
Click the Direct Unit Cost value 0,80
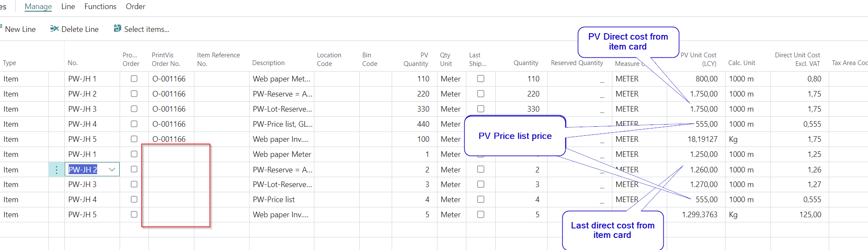pos(814,79)
